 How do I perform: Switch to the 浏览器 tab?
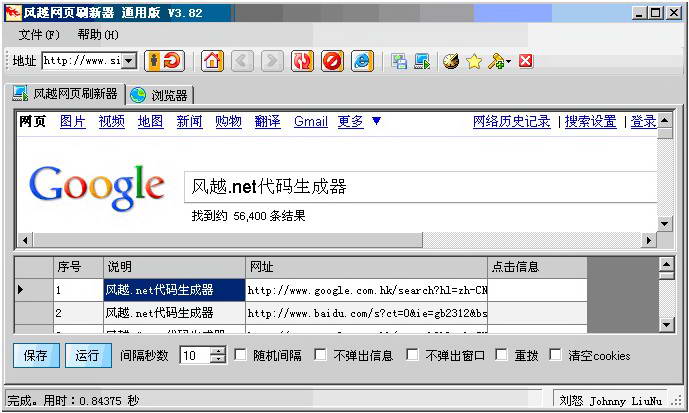(160, 95)
